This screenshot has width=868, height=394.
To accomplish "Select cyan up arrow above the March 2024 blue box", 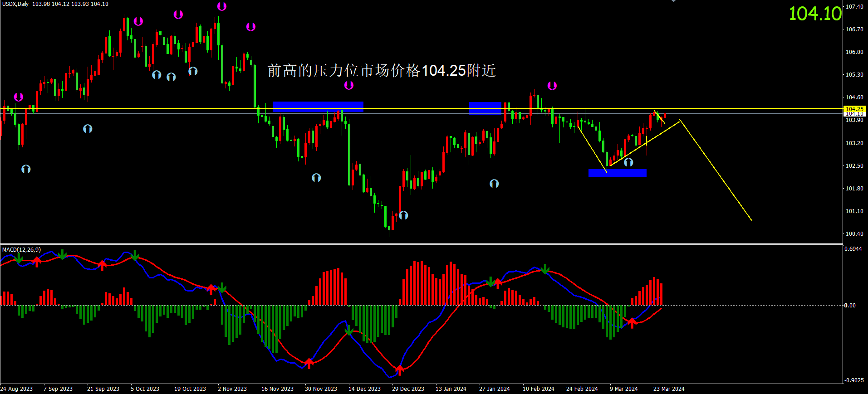I will (x=628, y=162).
